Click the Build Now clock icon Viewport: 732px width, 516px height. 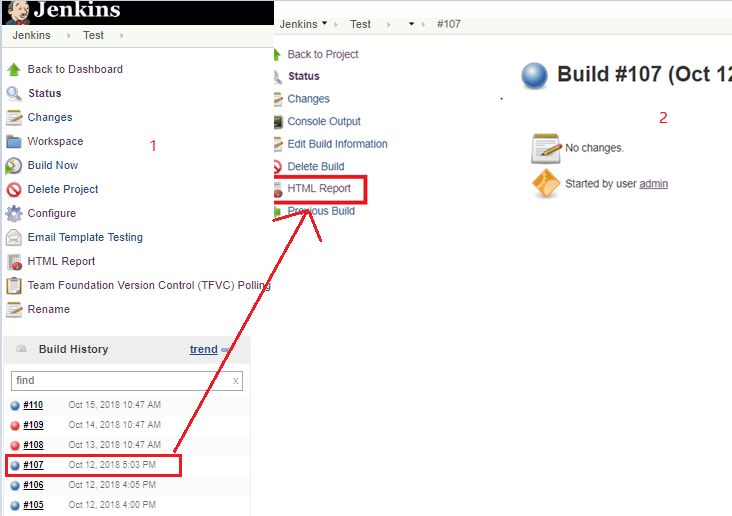coord(14,166)
